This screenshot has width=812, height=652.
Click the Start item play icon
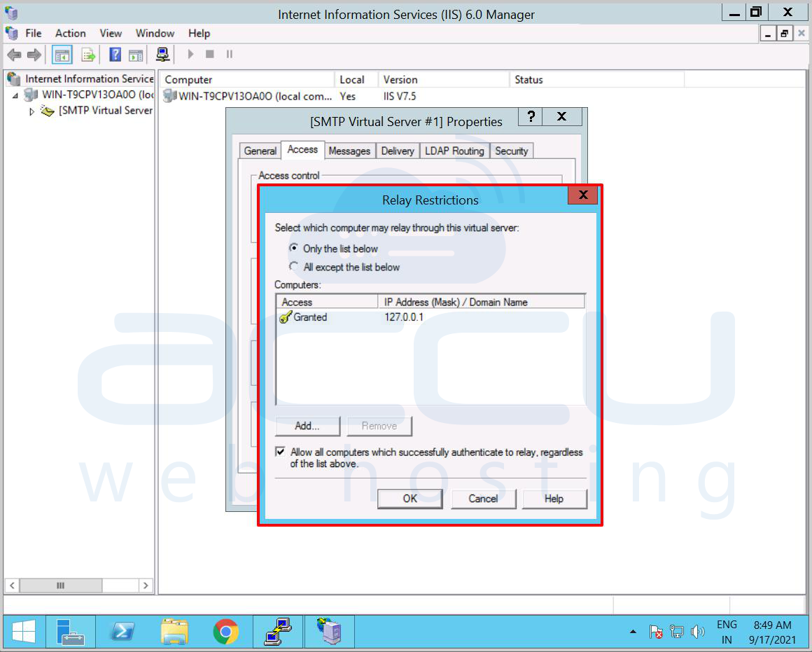point(190,54)
